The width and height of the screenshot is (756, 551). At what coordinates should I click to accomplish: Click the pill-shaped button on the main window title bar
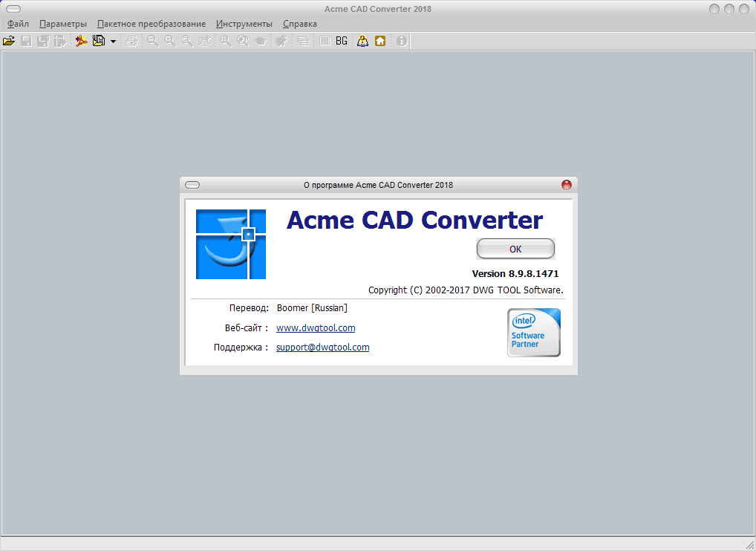click(13, 9)
